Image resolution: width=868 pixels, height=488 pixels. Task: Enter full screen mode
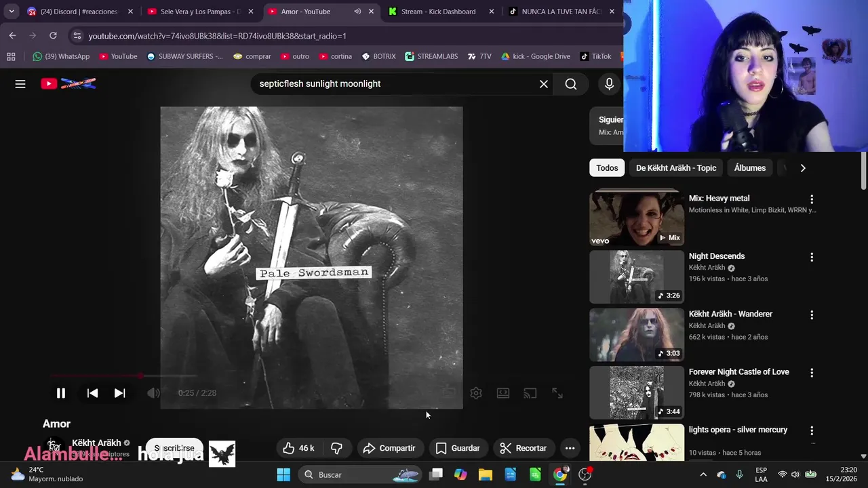tap(557, 393)
